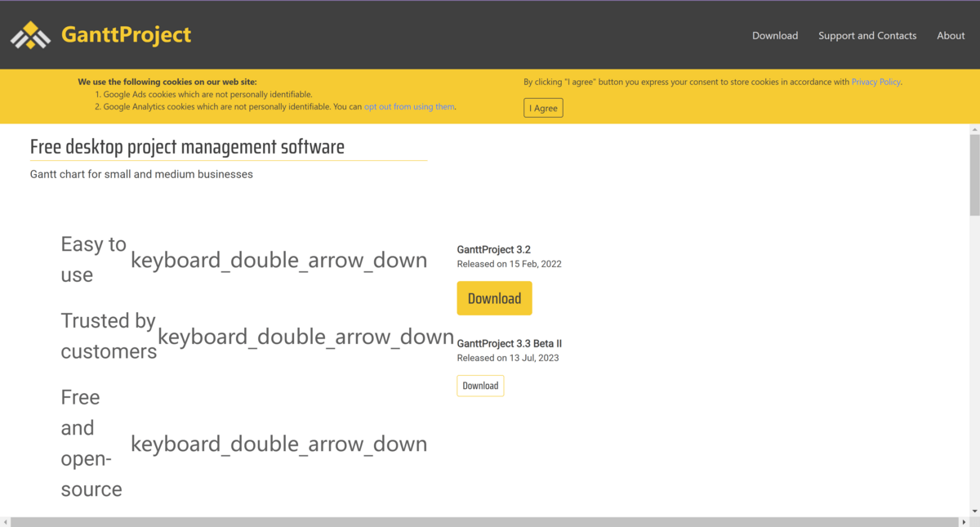Click the Gantt chart for small and medium businesses text
980x527 pixels.
[x=141, y=174]
